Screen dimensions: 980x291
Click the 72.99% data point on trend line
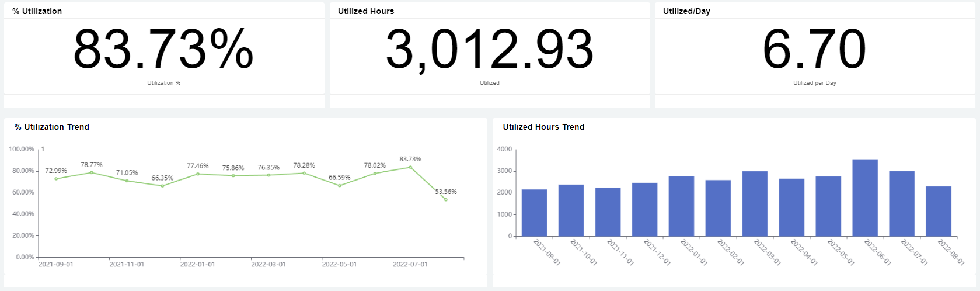56,179
